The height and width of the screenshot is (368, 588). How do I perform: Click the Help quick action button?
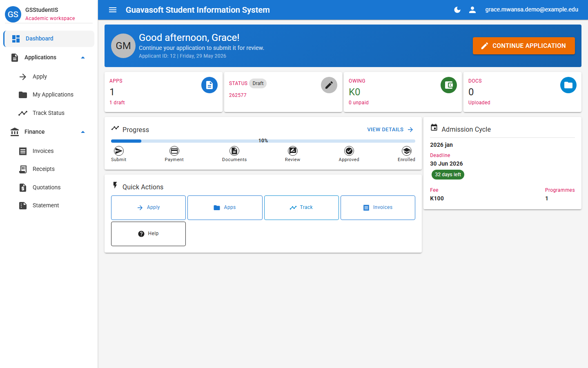coord(149,234)
